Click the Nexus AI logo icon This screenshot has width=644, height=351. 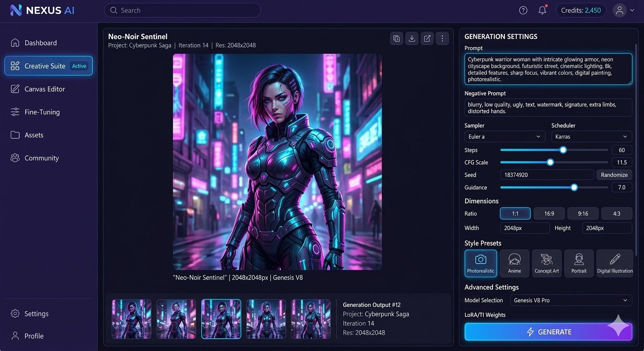16,10
